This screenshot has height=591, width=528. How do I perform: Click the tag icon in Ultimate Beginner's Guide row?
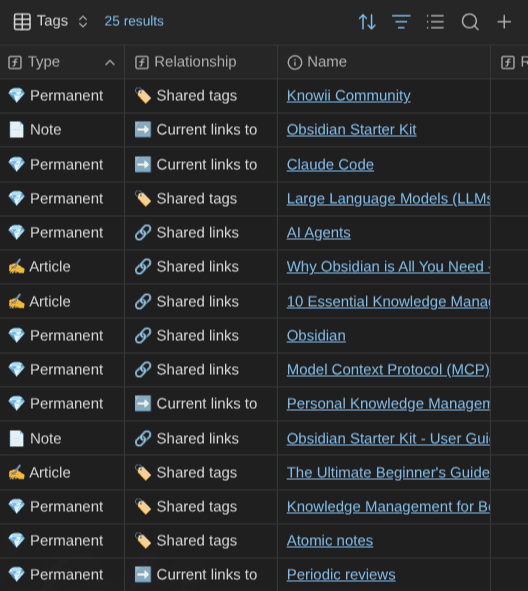point(143,472)
